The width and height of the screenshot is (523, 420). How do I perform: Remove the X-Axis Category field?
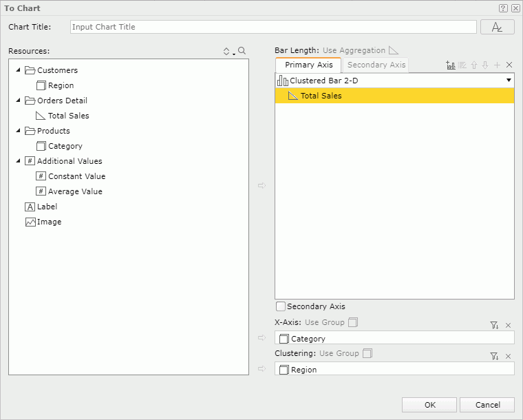click(x=509, y=325)
